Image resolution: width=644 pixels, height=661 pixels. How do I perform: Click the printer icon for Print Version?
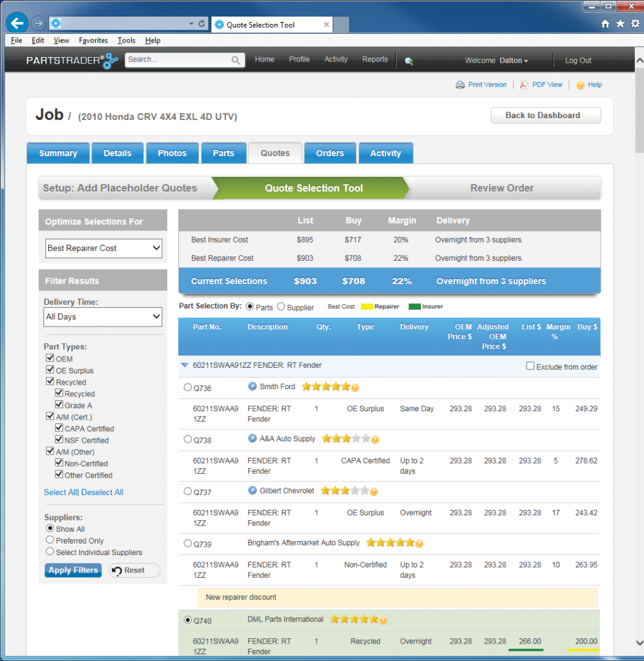460,85
